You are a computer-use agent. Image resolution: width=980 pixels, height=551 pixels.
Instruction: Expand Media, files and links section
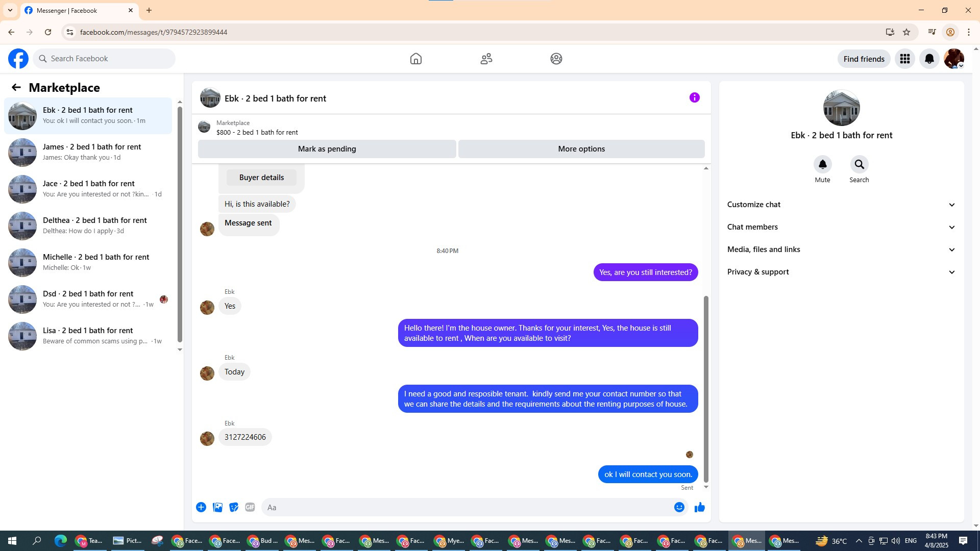click(x=841, y=249)
